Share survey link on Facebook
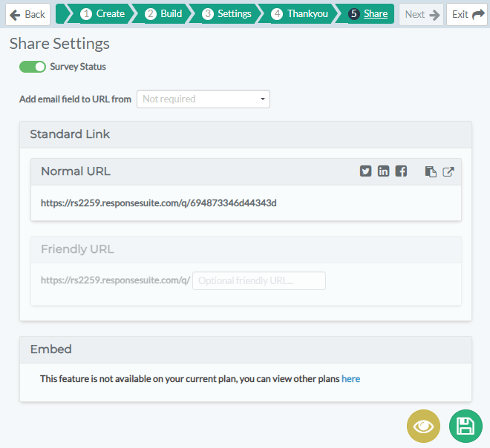490x448 pixels. (x=401, y=171)
